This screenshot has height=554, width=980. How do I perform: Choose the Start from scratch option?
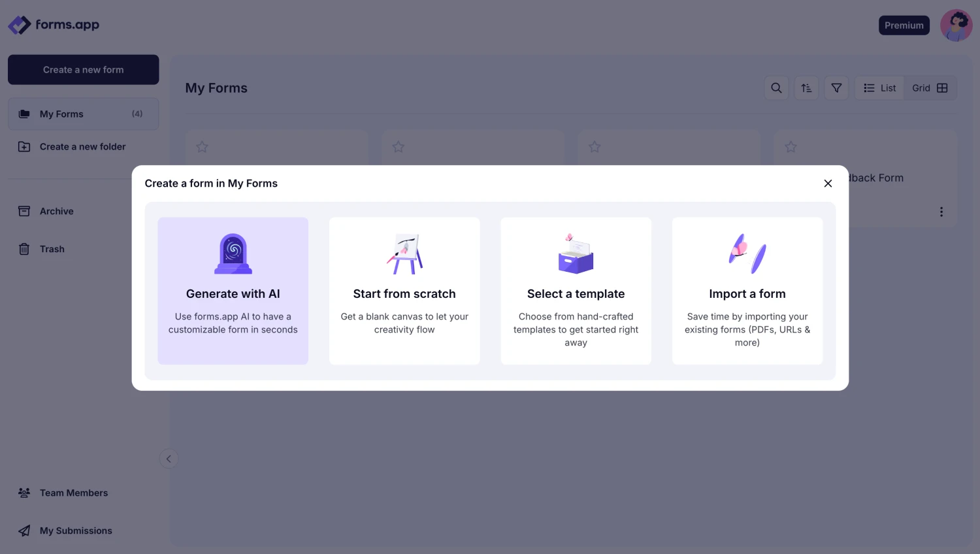coord(404,291)
